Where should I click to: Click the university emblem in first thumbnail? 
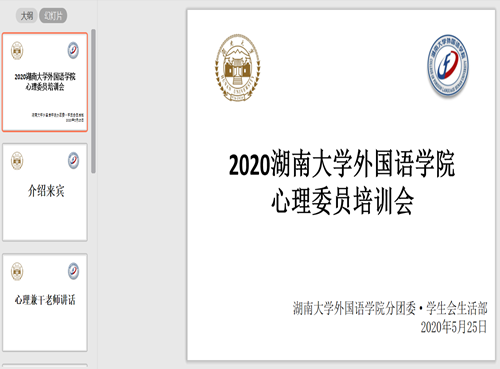(17, 51)
